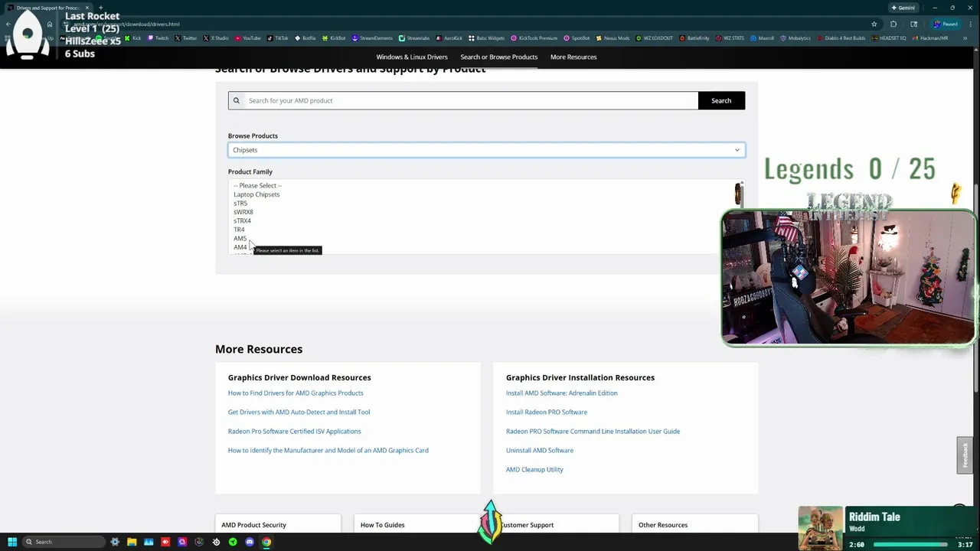Viewport: 980px width, 551px height.
Task: Open the SpotiBot bookmark
Action: [577, 38]
